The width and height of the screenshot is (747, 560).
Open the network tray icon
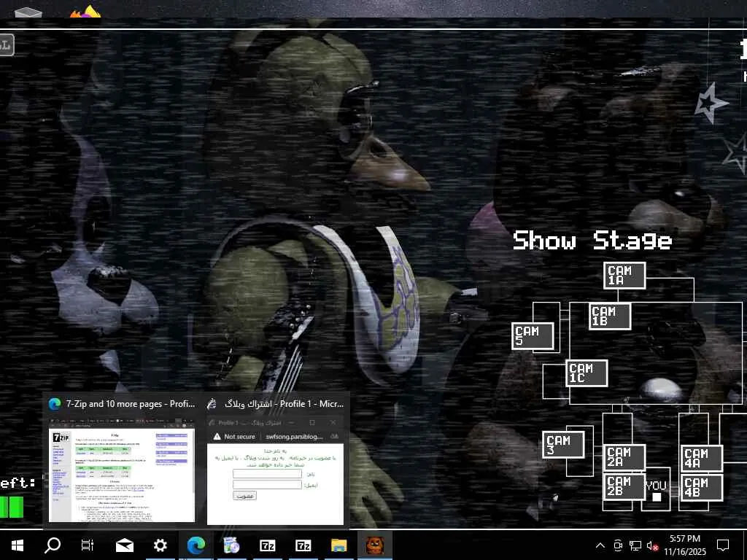click(635, 545)
